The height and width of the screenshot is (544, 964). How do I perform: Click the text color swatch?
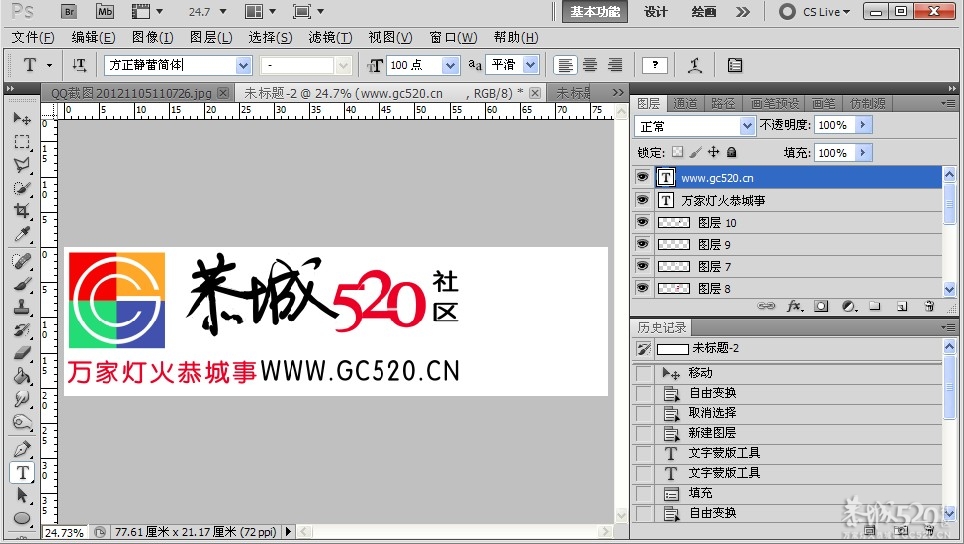655,65
